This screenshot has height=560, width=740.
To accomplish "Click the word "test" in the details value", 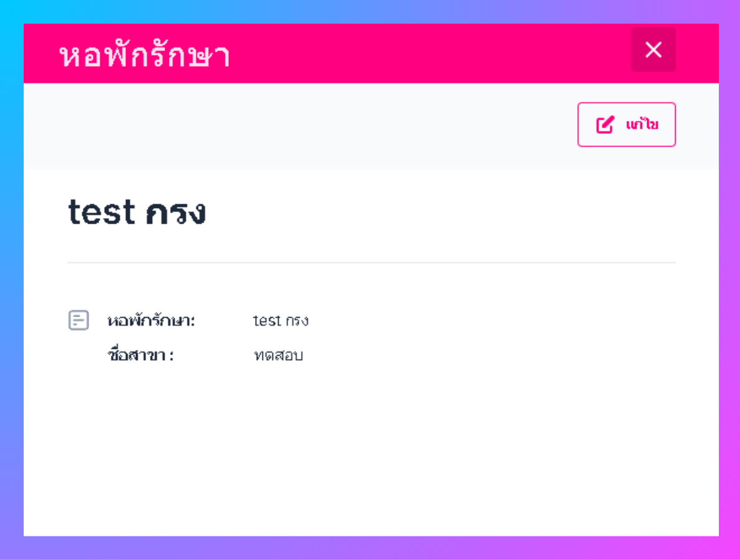I will click(266, 321).
